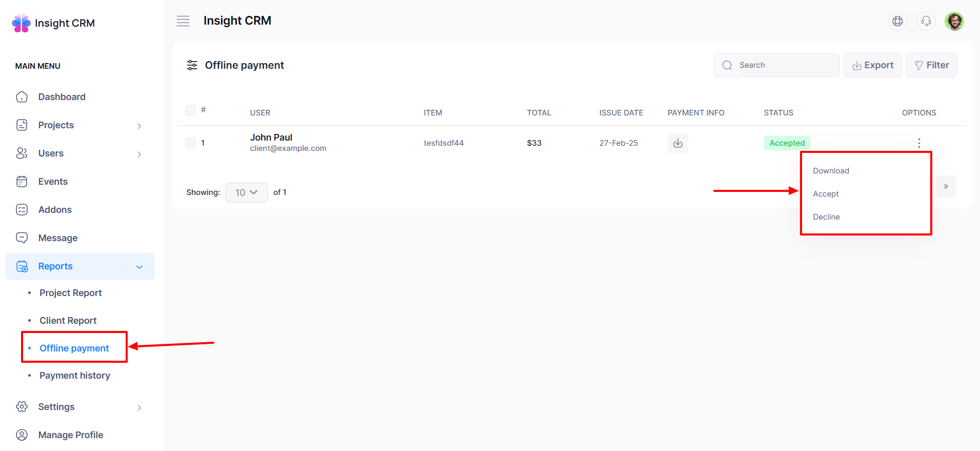Click the Dashboard home icon
This screenshot has width=980, height=451.
[22, 97]
